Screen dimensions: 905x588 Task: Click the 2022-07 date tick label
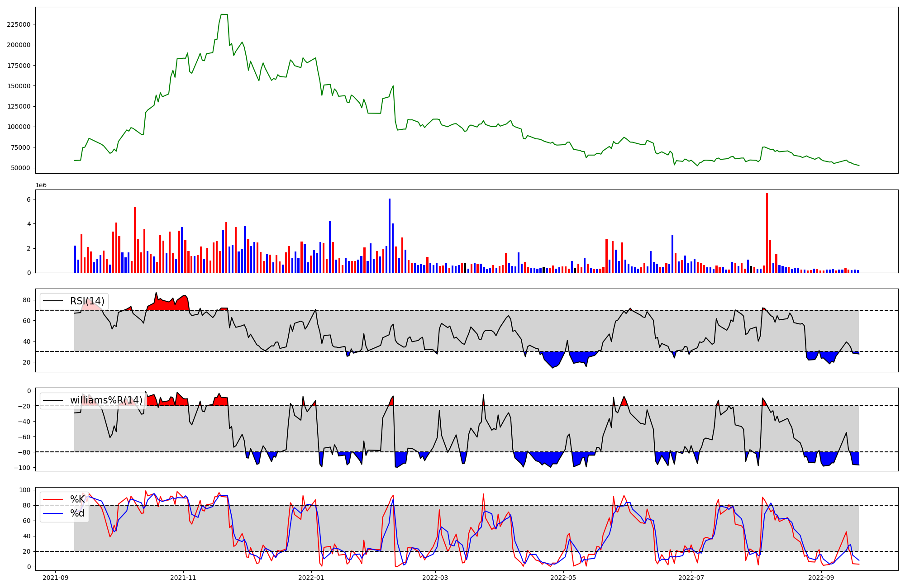click(x=691, y=578)
